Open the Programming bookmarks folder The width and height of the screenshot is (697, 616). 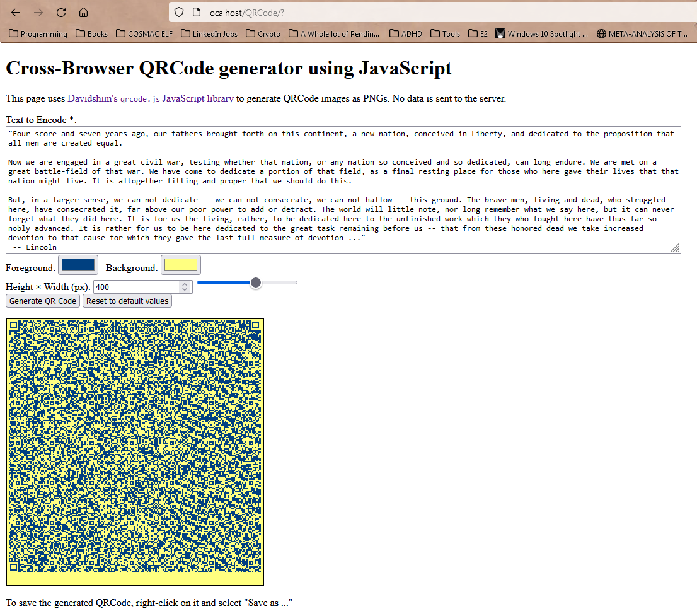coord(38,34)
